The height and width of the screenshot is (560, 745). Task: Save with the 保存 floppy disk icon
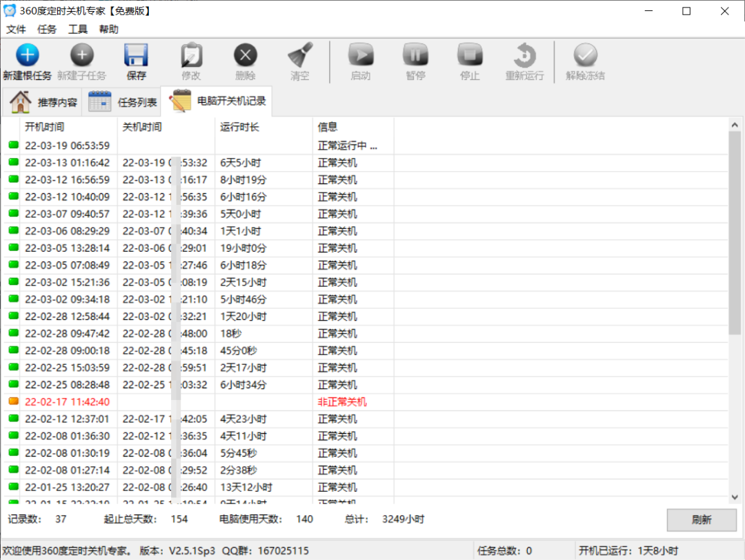click(x=137, y=55)
